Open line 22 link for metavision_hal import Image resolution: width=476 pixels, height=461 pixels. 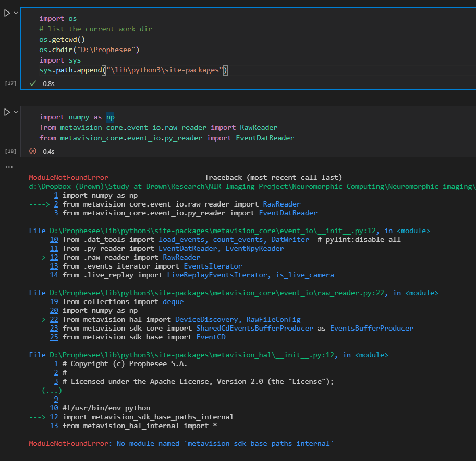click(x=54, y=319)
